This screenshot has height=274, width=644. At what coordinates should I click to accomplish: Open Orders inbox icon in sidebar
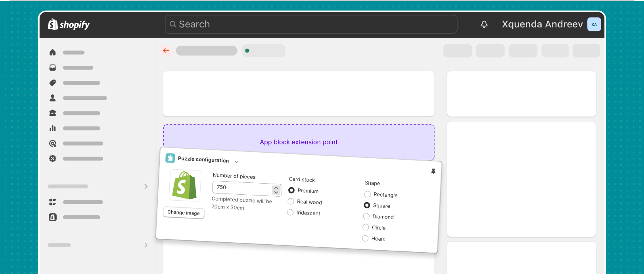click(53, 68)
